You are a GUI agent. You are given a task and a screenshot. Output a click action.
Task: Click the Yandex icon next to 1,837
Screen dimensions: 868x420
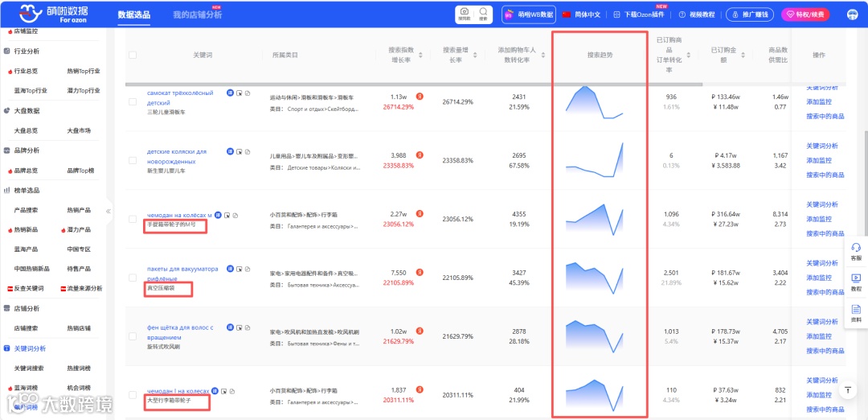tap(420, 390)
